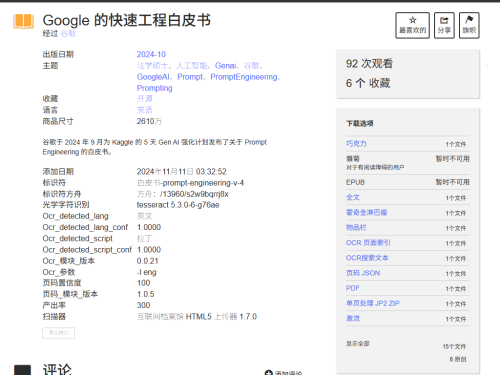Image resolution: width=500 pixels, height=375 pixels.
Task: Click the flag button
Action: 469,25
